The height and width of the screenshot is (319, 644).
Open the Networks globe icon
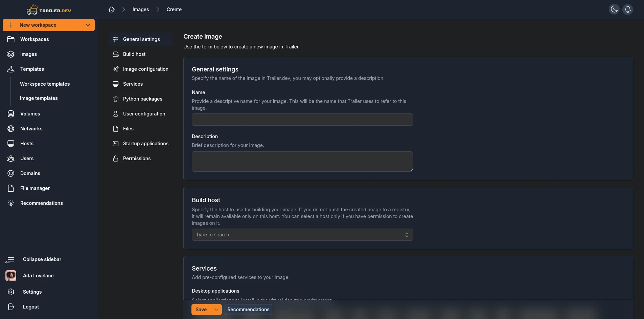pos(11,129)
